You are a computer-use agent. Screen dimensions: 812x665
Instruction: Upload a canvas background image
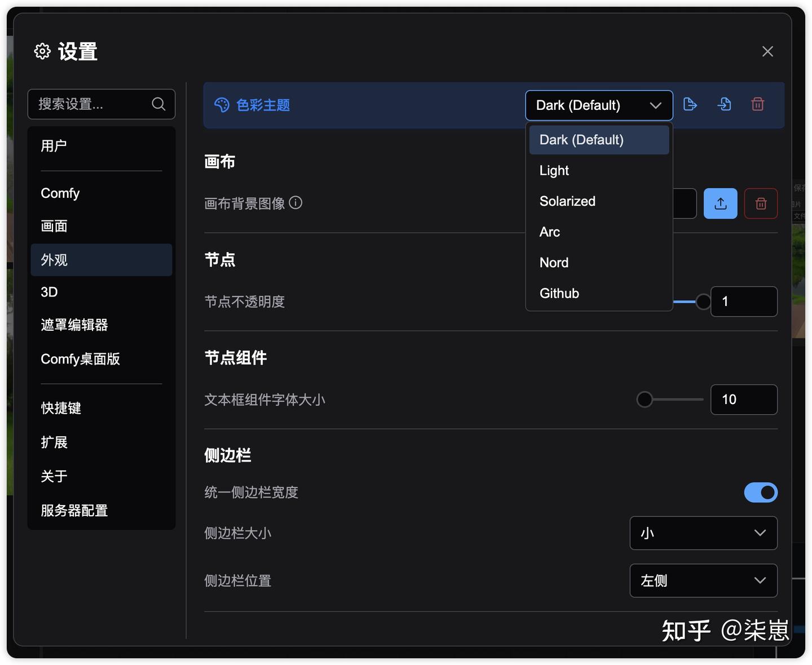pos(721,203)
